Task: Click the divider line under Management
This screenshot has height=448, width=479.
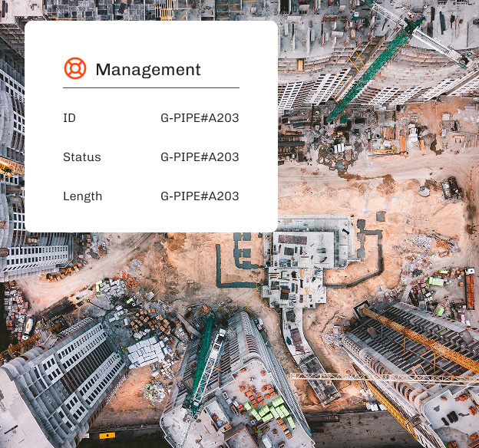Action: coord(150,88)
